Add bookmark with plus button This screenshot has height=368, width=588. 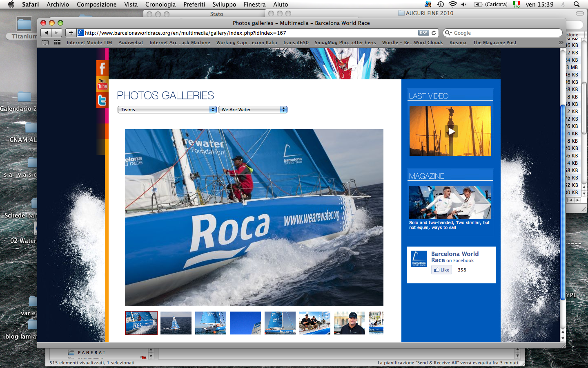71,33
